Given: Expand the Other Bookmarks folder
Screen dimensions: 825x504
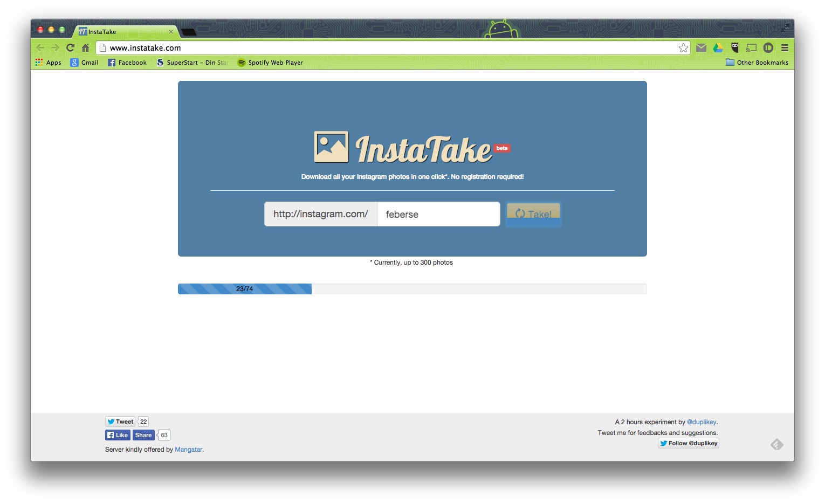Looking at the screenshot, I should pos(757,63).
